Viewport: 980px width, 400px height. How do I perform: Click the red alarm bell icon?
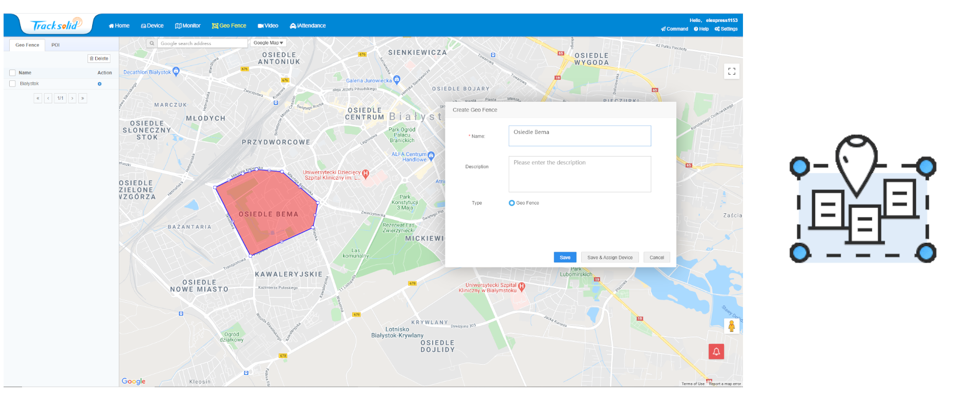coord(716,351)
